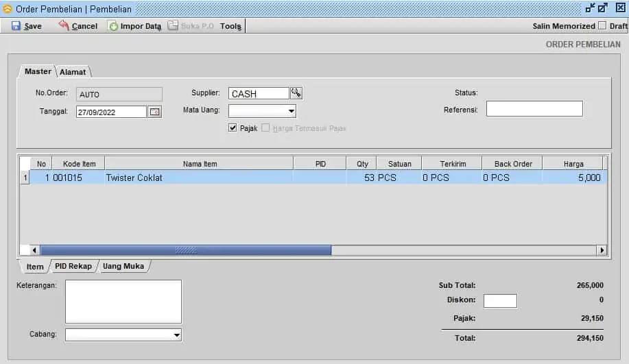Viewport: 629px width, 364px height.
Task: Open the Tanggal calendar picker icon
Action: click(155, 112)
